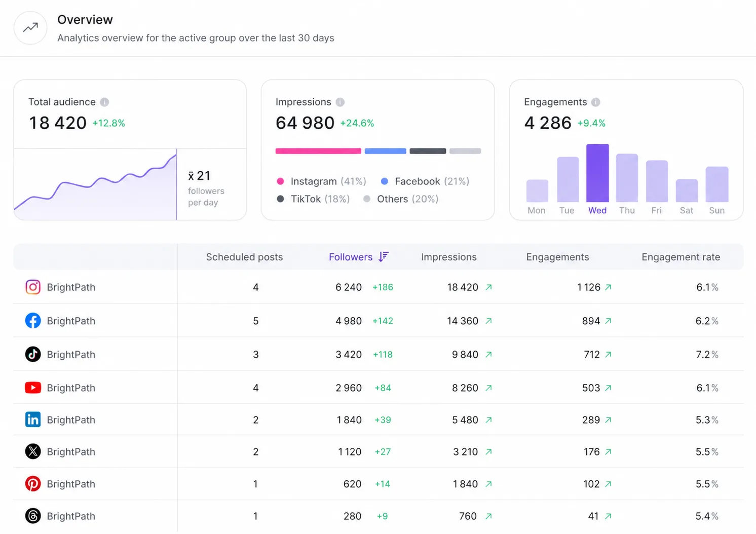This screenshot has height=534, width=756.
Task: Click the dark TikTok impressions bar segment
Action: [428, 151]
